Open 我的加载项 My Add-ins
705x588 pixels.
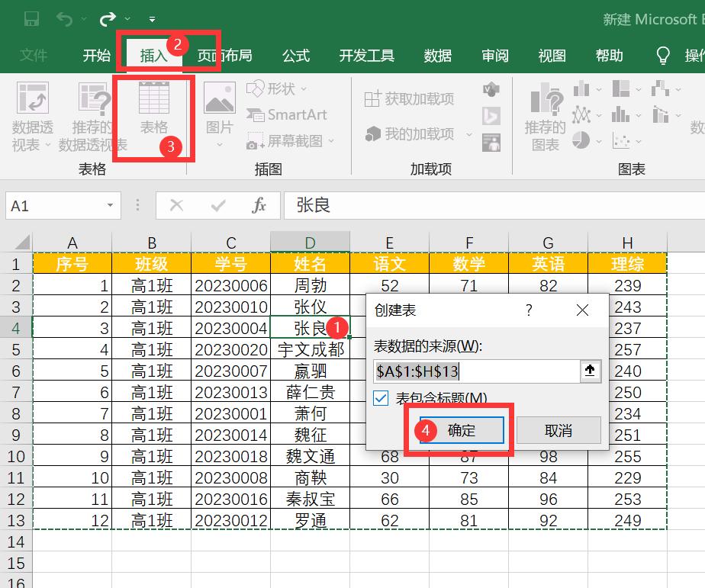(409, 133)
